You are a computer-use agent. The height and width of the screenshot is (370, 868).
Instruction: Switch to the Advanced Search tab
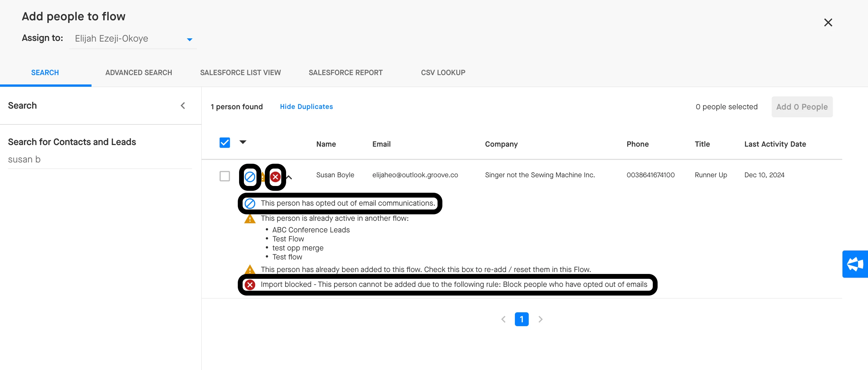coord(139,73)
